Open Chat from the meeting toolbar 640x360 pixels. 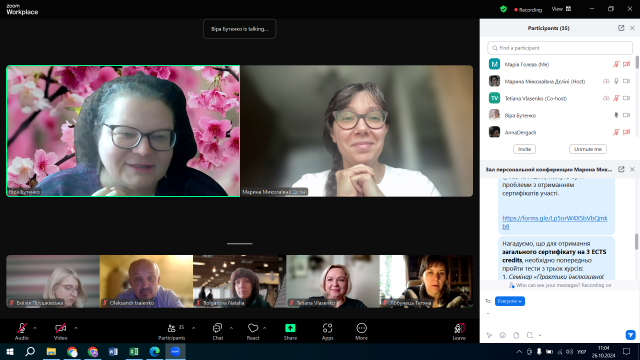[218, 331]
